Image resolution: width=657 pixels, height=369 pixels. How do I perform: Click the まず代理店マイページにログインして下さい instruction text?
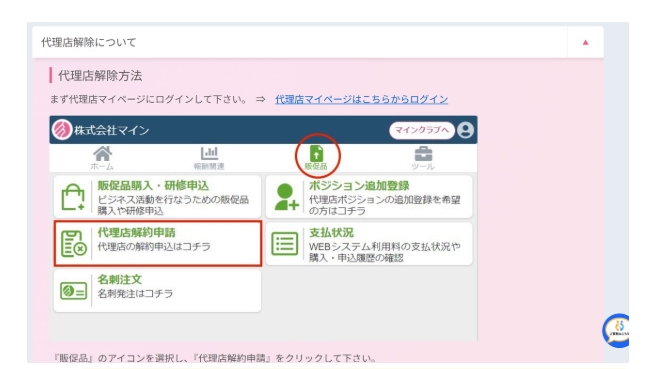(148, 99)
